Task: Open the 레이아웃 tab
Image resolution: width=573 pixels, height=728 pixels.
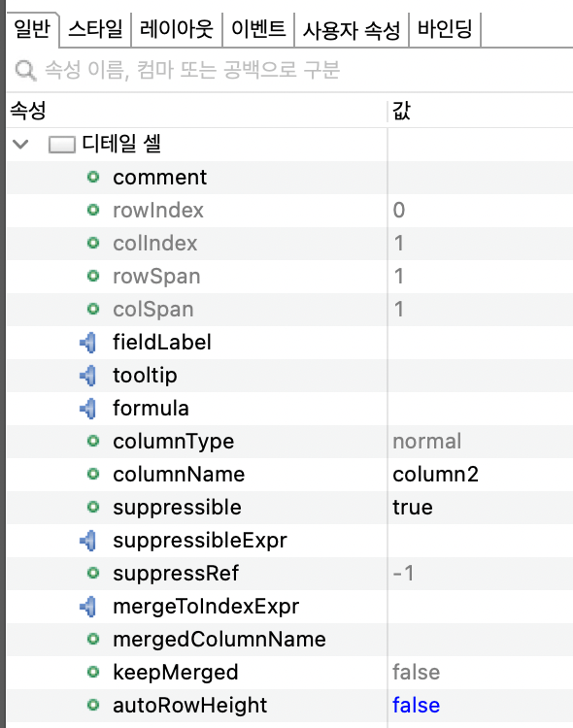Action: click(x=177, y=30)
